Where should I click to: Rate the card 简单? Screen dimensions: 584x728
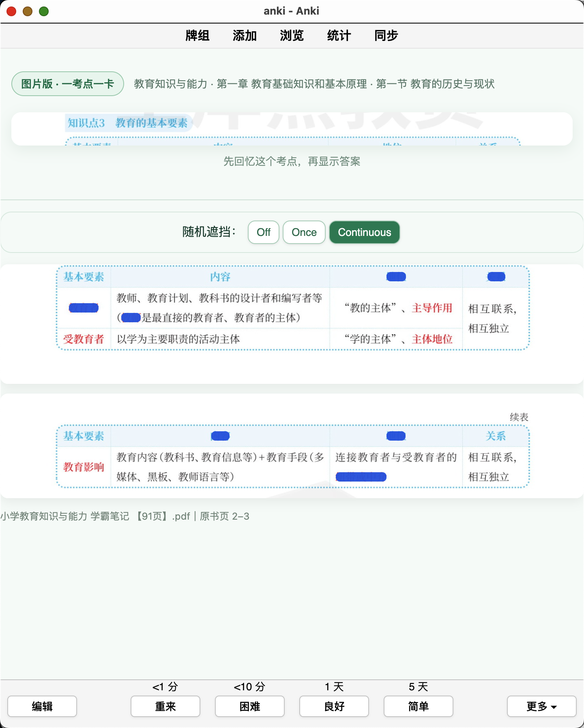pyautogui.click(x=419, y=707)
